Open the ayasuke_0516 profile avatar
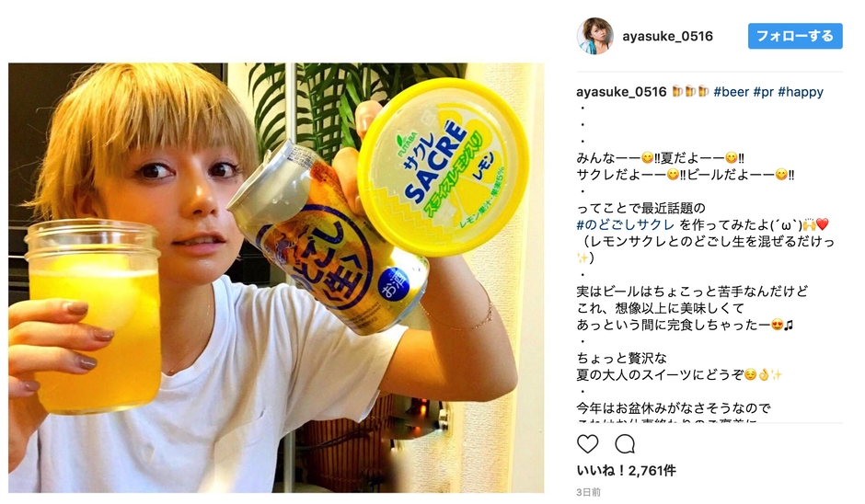Viewport: 865px width, 504px height. point(595,36)
